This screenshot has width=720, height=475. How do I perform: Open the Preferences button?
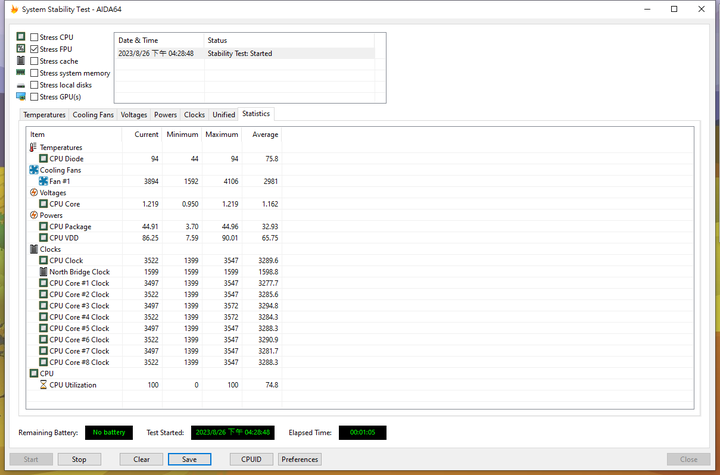pyautogui.click(x=299, y=459)
